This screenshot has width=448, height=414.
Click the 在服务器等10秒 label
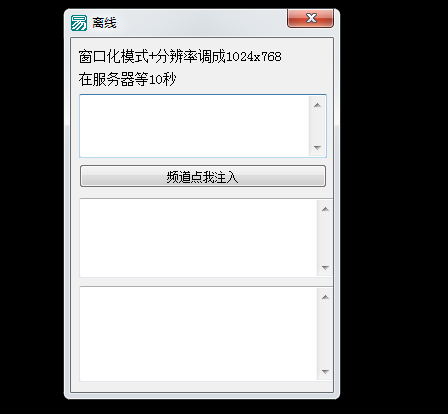[127, 79]
